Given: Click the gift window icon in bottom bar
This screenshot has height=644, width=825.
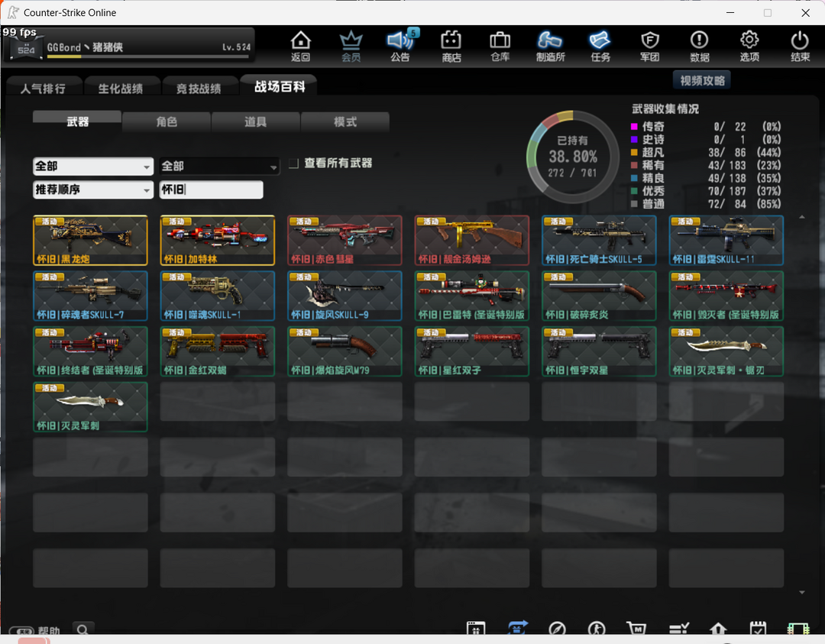Looking at the screenshot, I should click(476, 628).
